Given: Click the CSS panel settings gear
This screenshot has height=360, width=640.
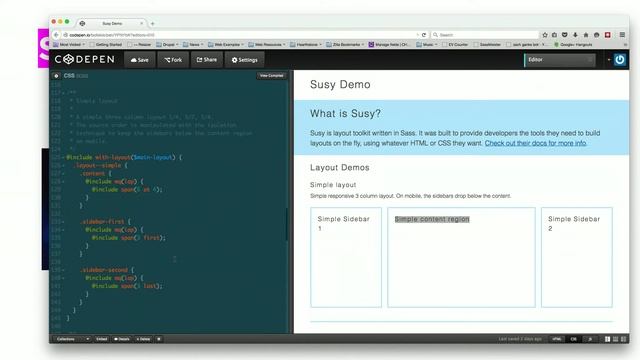Looking at the screenshot, I should coord(56,76).
